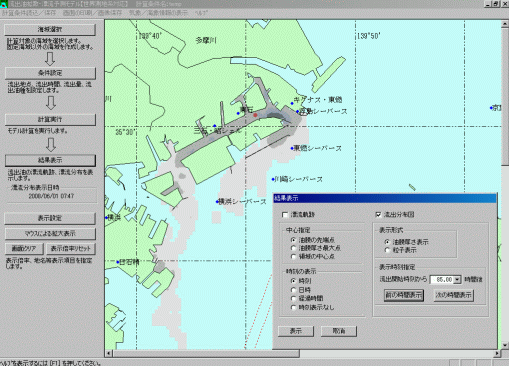509x366 pixels.
Task: Click horizontal scrollbar left arrow below map
Action: click(109, 353)
